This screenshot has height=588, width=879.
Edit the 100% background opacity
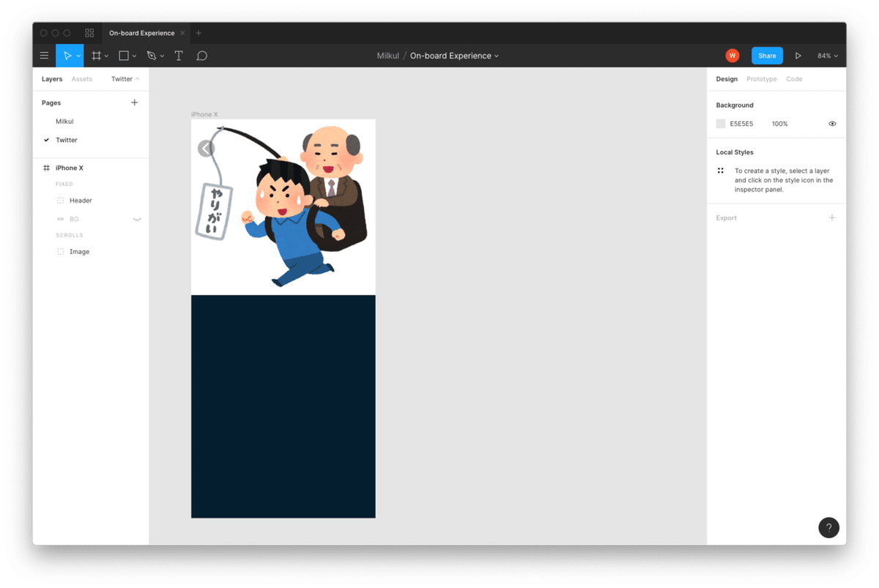click(x=779, y=124)
